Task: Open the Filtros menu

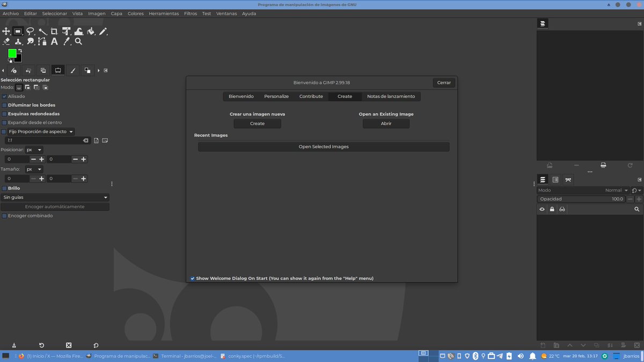Action: (190, 13)
